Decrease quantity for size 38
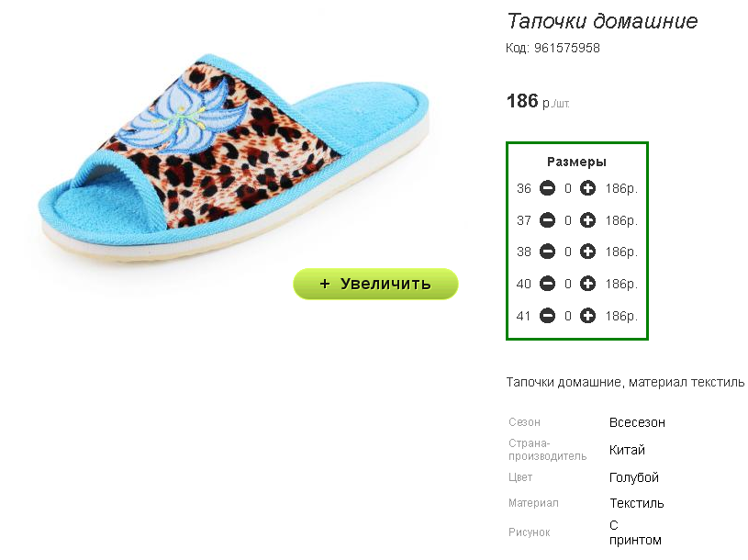This screenshot has width=748, height=560. [x=547, y=252]
